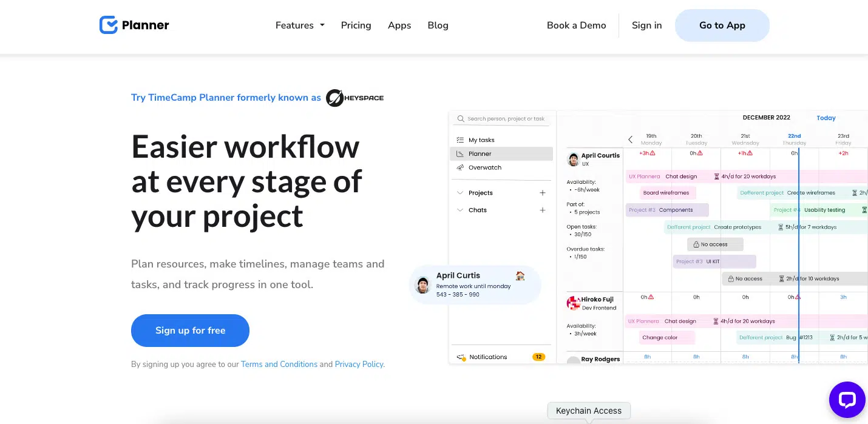This screenshot has width=868, height=424.
Task: Open the Pricing page
Action: coord(356,25)
